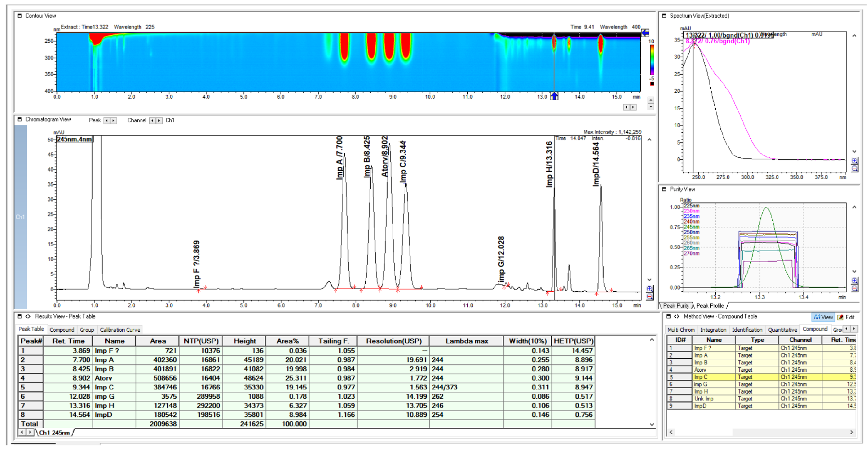Reduce chromatogram intensity scale with down chevron
The image size is (868, 449).
point(650,280)
